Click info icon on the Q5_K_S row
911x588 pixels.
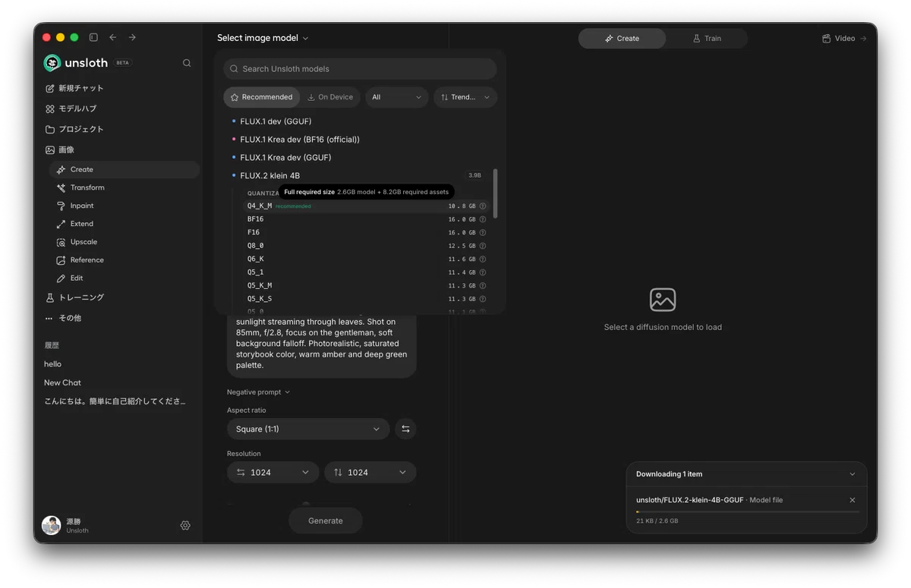tap(483, 299)
